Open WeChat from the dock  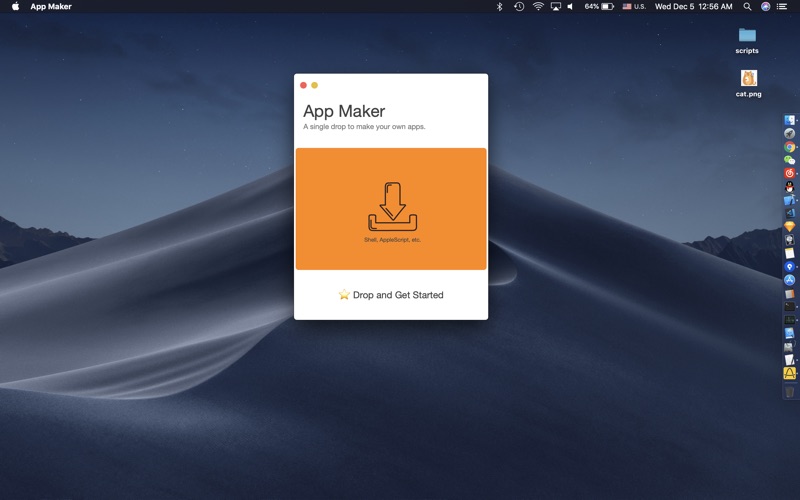pyautogui.click(x=789, y=160)
